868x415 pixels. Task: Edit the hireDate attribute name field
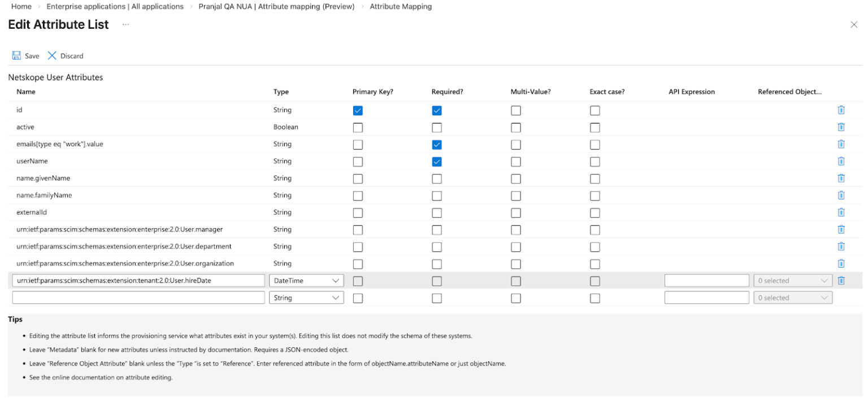pyautogui.click(x=138, y=281)
